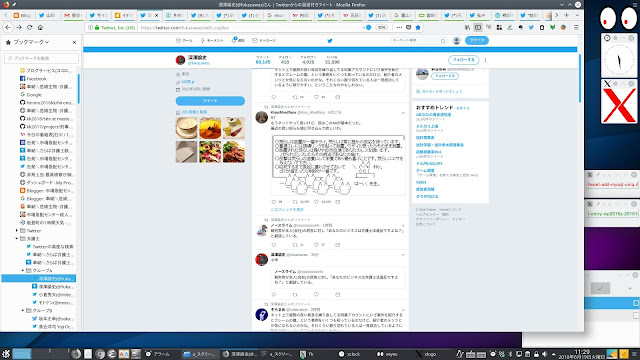Close the active Twitter tab
The height and width of the screenshot is (360, 640).
(x=156, y=16)
